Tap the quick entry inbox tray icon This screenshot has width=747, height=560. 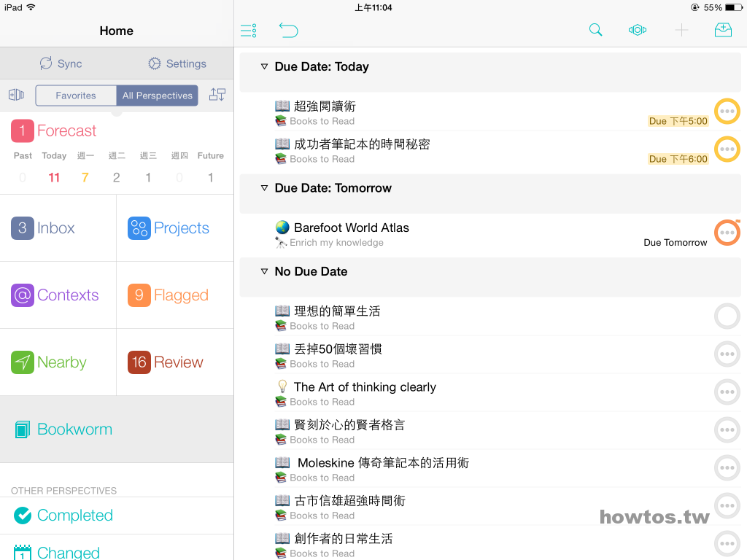tap(723, 30)
